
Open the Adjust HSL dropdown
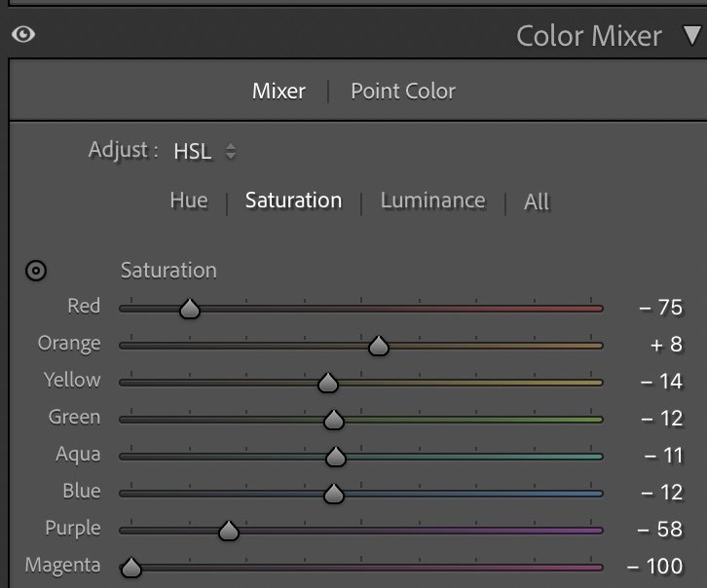tap(205, 152)
